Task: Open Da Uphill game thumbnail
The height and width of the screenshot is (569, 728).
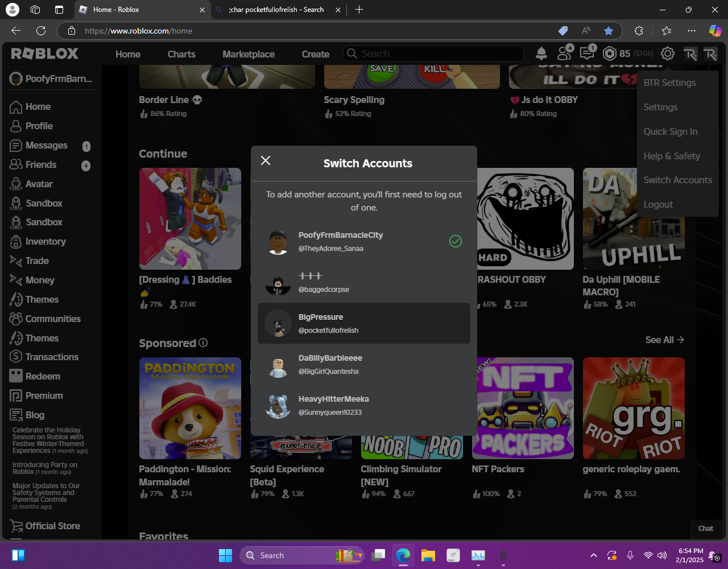Action: coord(634,218)
